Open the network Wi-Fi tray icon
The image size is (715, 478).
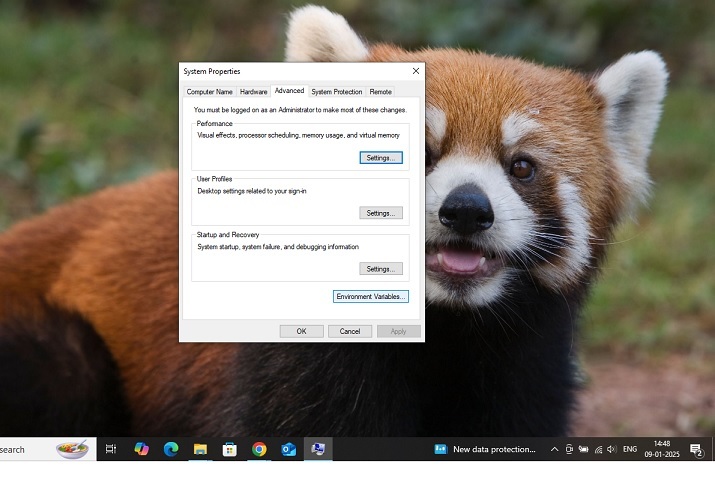[598, 450]
